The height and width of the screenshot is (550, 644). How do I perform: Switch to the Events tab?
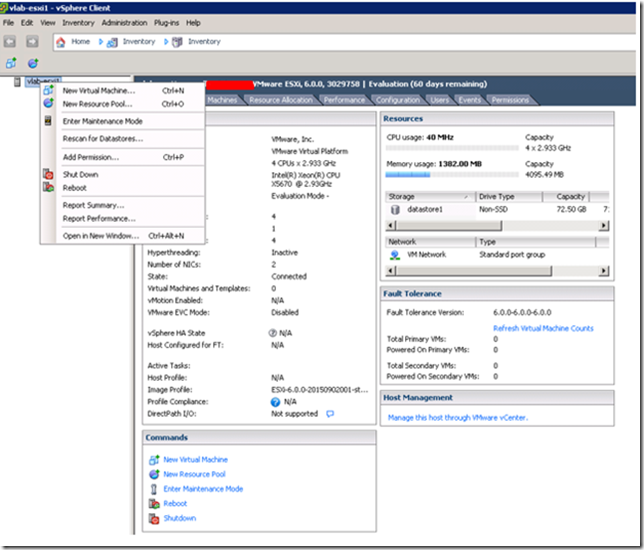coord(469,100)
